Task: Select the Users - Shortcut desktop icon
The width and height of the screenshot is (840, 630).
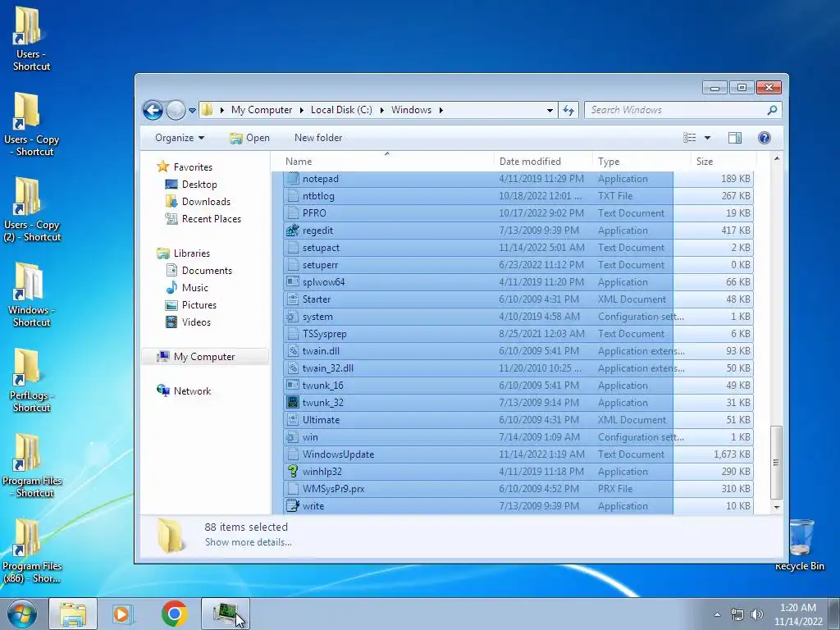Action: pyautogui.click(x=31, y=38)
